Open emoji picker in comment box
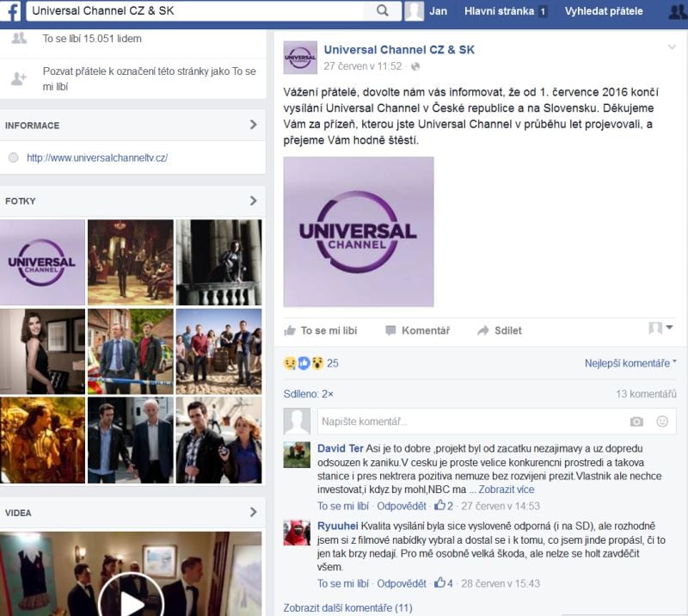Image resolution: width=688 pixels, height=616 pixels. (x=662, y=422)
